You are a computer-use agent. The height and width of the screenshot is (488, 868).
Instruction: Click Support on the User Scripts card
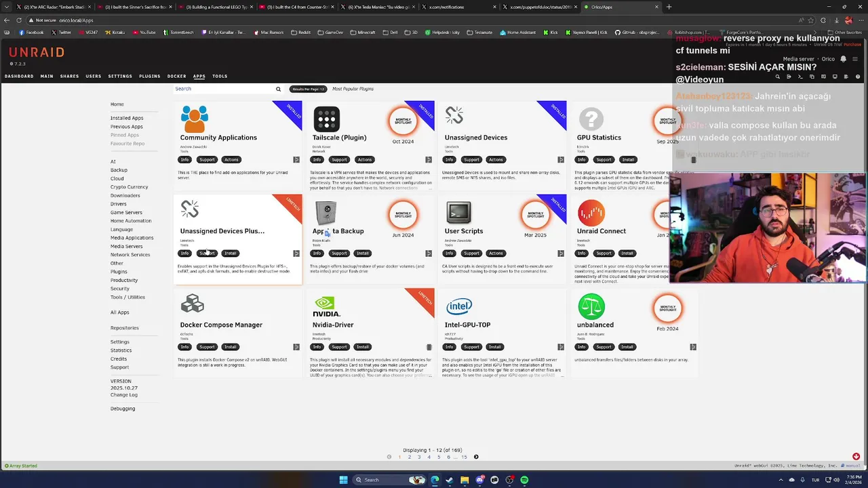pyautogui.click(x=471, y=253)
